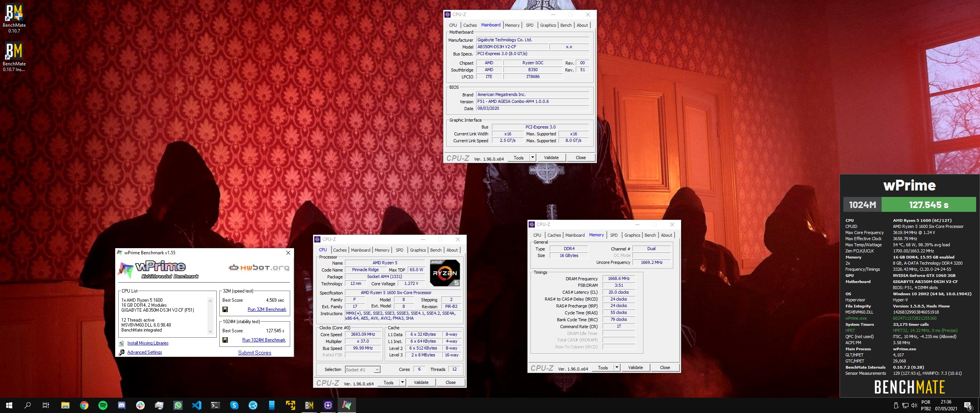Switch to the Caches tab in the Mainboard CPU-Z window
The width and height of the screenshot is (980, 413).
pos(470,25)
